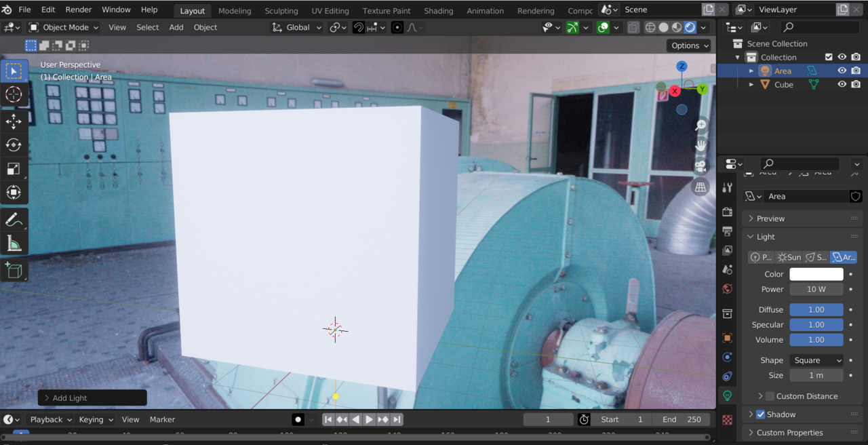
Task: Switch to the Shading workspace tab
Action: 439,10
